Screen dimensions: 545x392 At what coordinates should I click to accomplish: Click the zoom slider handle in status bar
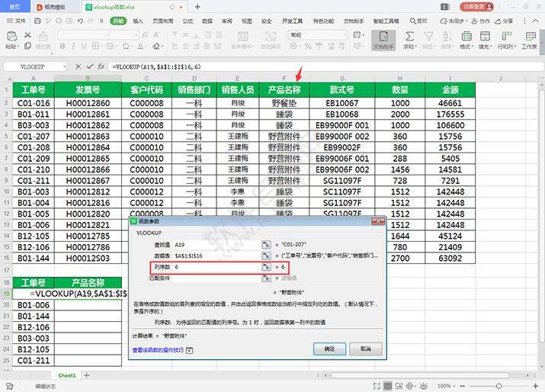499,386
